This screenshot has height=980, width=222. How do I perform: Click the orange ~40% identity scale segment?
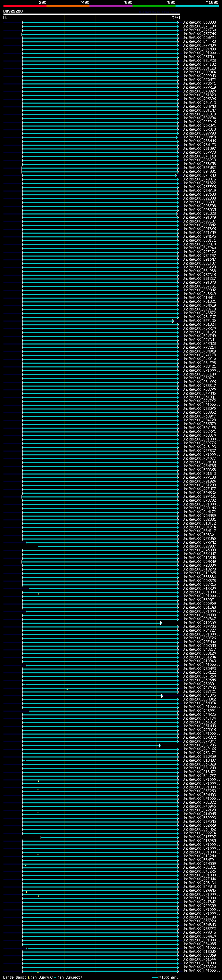point(68,6)
